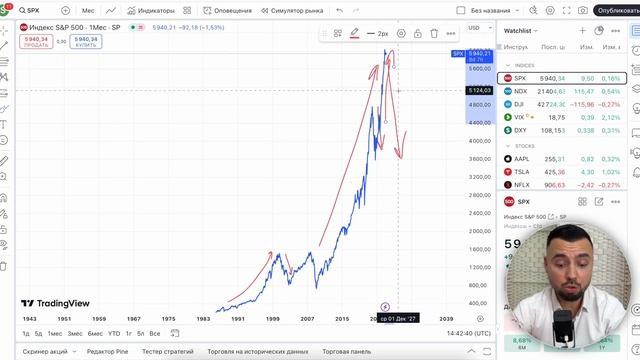This screenshot has width=640, height=360.
Task: Select VIX row in Watchlist
Action: pos(562,117)
